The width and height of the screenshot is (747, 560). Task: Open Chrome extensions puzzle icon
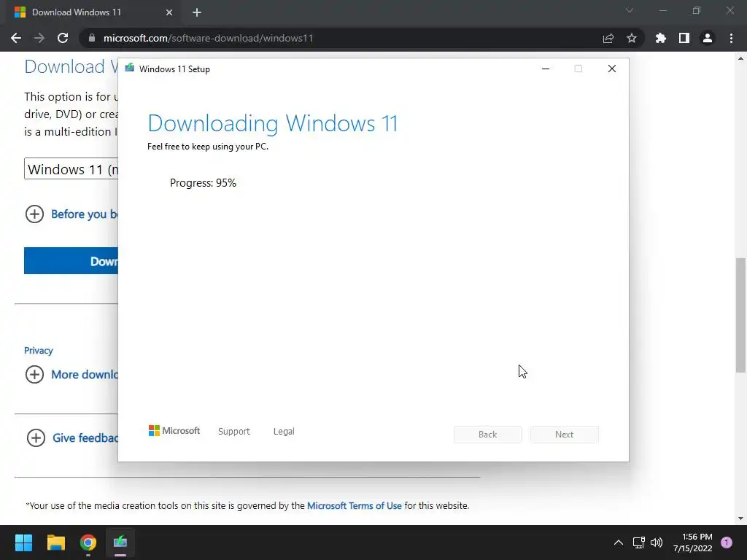click(x=661, y=38)
